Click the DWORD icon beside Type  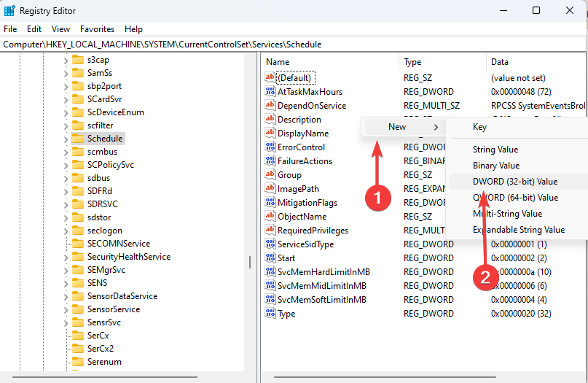[x=270, y=313]
